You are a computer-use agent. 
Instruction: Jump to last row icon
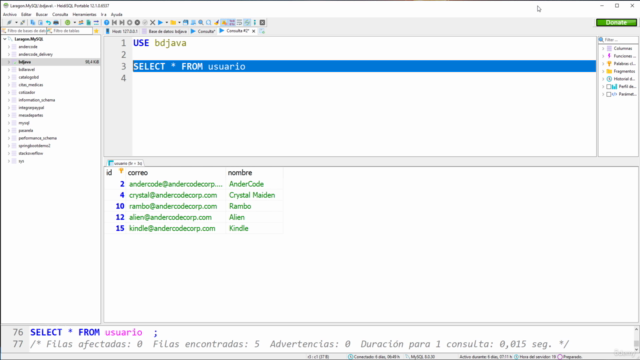[122, 22]
